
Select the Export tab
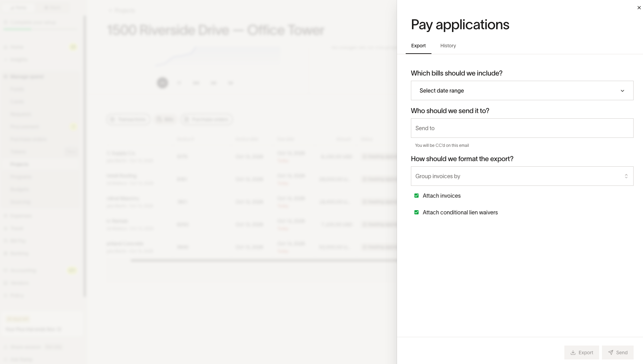tap(418, 46)
